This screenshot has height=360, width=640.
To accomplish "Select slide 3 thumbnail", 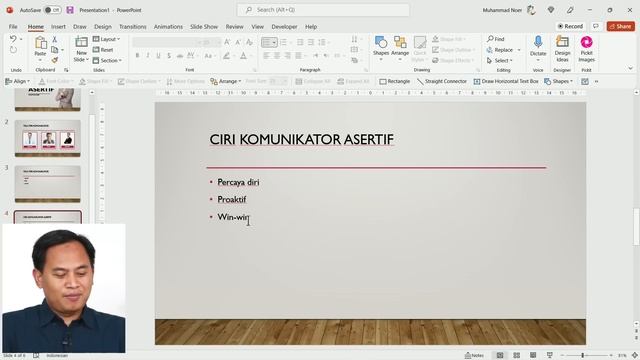I will 47,184.
